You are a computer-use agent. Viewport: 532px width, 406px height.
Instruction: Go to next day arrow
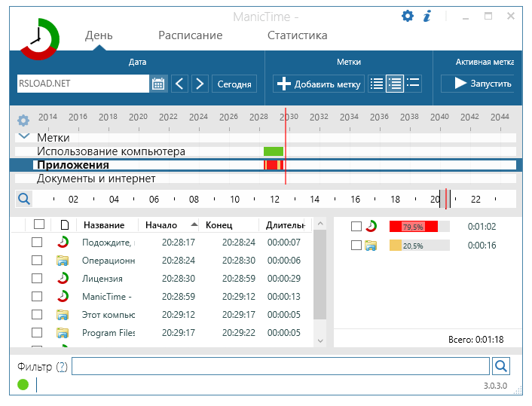point(200,84)
